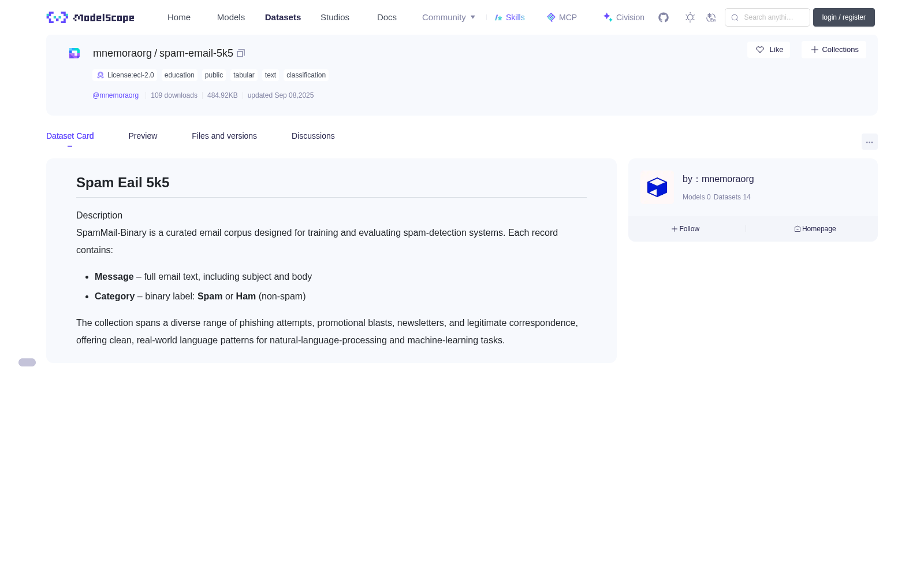Click the education tag
This screenshot has height=578, width=924.
tap(180, 75)
